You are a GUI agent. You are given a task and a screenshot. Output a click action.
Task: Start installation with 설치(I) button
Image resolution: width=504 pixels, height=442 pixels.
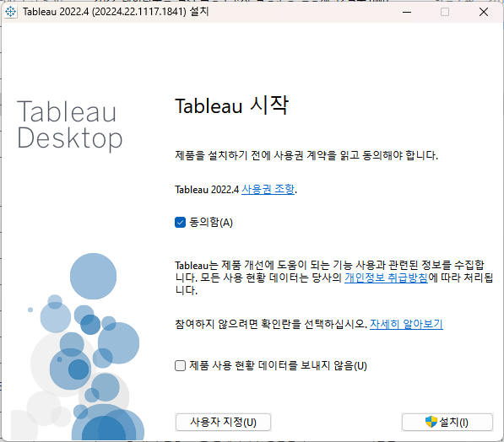tap(447, 422)
